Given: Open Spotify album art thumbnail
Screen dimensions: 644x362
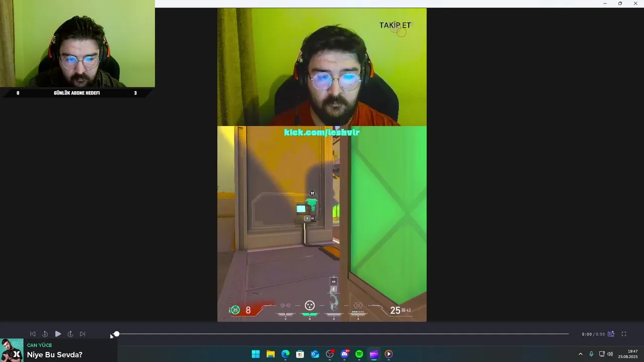Looking at the screenshot, I should [12, 350].
